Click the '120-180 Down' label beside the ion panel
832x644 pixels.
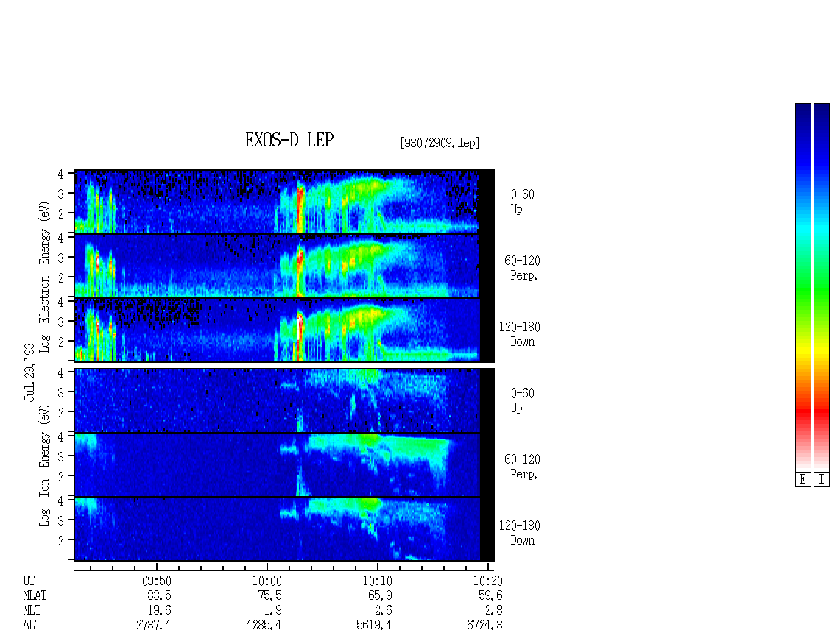point(520,533)
